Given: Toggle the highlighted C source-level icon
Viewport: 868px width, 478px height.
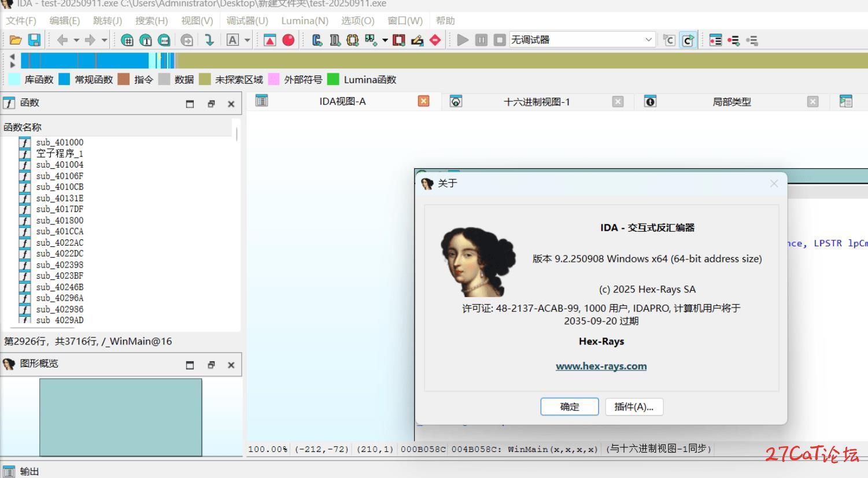Looking at the screenshot, I should [688, 40].
